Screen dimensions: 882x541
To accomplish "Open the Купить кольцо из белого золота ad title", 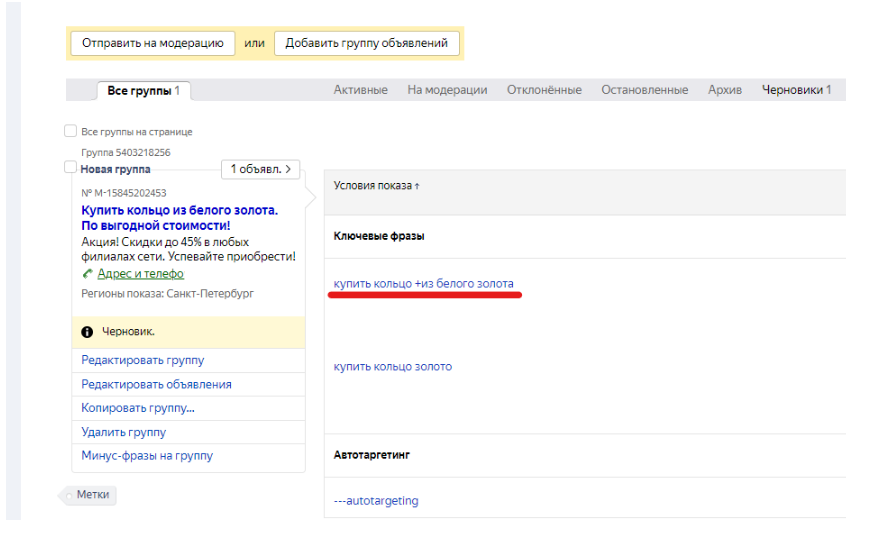I will pos(179,210).
